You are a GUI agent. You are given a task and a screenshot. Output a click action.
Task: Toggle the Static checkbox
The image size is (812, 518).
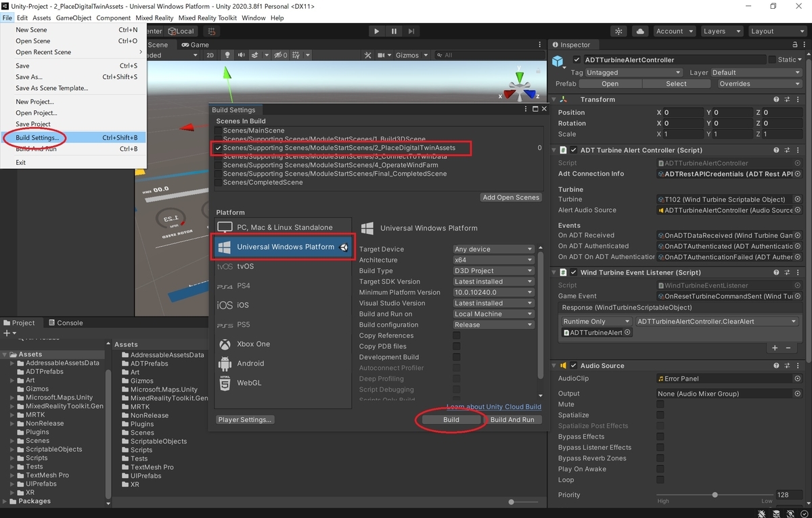tap(772, 60)
